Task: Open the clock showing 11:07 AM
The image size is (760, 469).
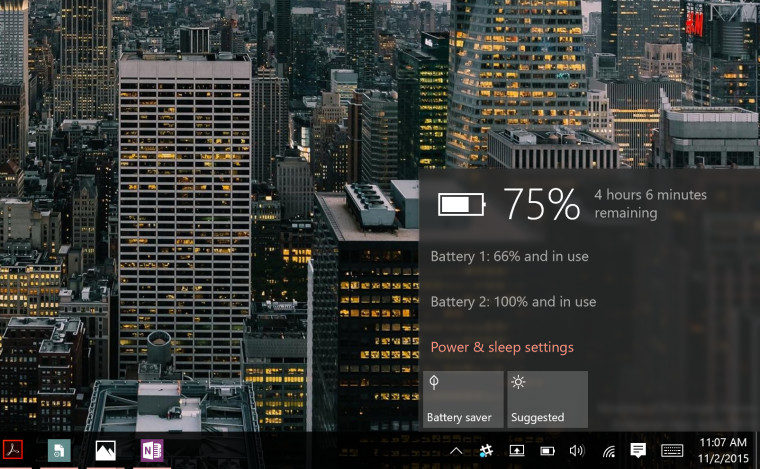Action: point(723,442)
